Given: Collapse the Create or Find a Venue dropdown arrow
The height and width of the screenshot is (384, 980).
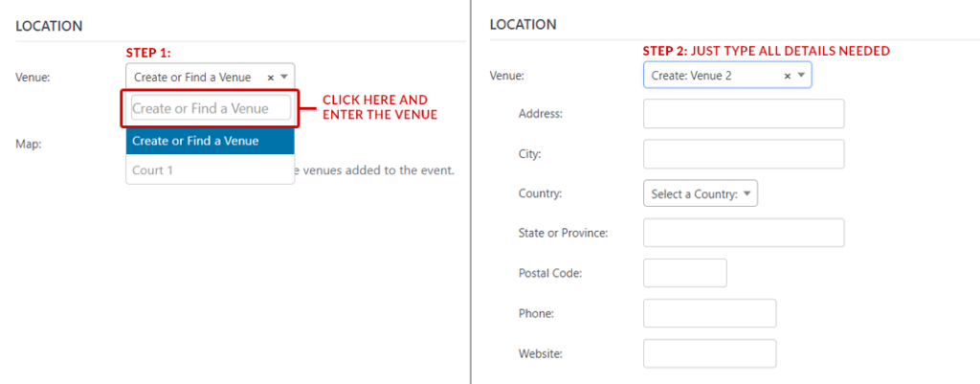Looking at the screenshot, I should point(284,78).
